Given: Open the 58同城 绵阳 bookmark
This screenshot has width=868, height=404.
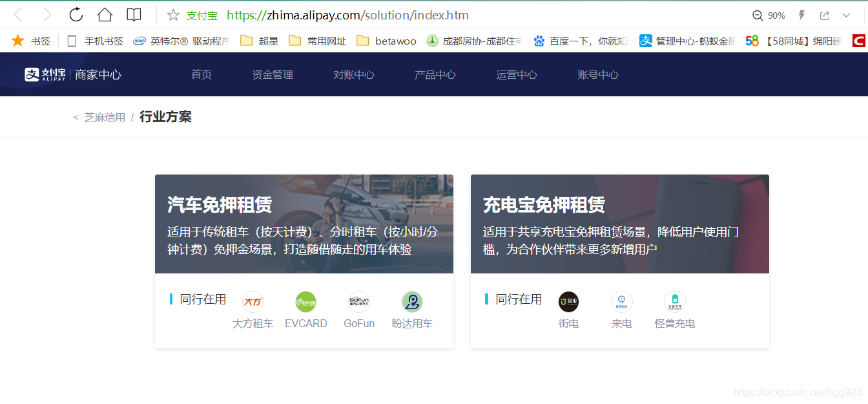Looking at the screenshot, I should pyautogui.click(x=793, y=41).
